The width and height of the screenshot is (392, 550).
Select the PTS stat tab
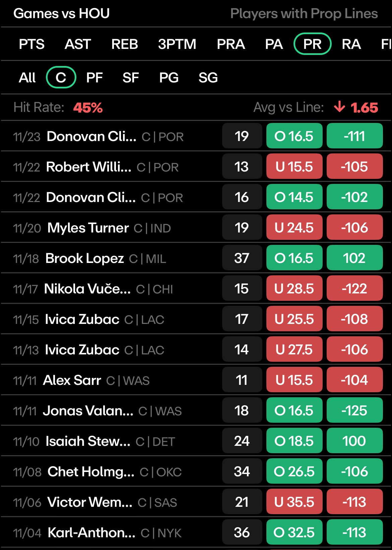point(31,44)
